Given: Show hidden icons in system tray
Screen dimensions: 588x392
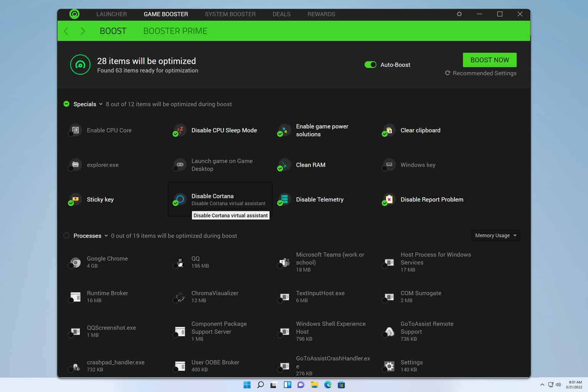Looking at the screenshot, I should pyautogui.click(x=542, y=385).
